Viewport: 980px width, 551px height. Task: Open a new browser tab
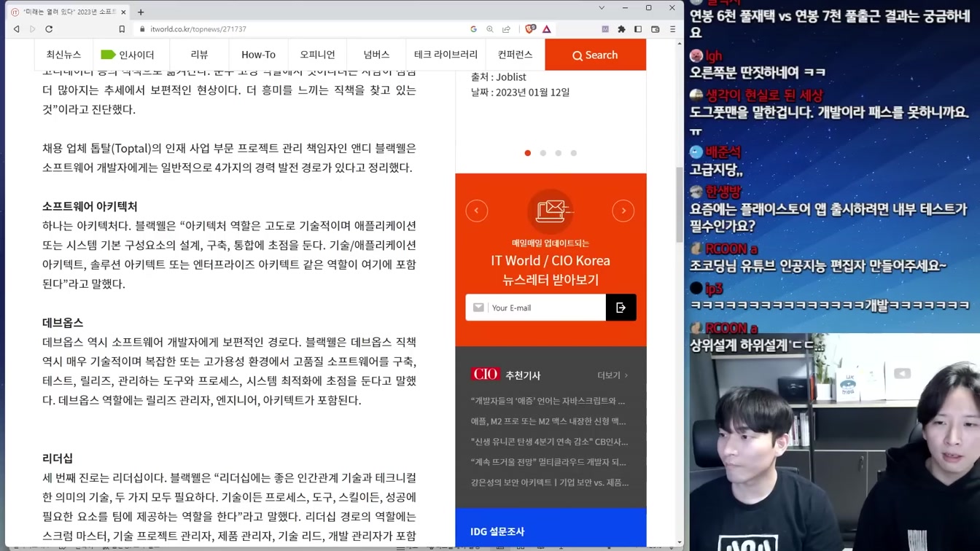141,12
